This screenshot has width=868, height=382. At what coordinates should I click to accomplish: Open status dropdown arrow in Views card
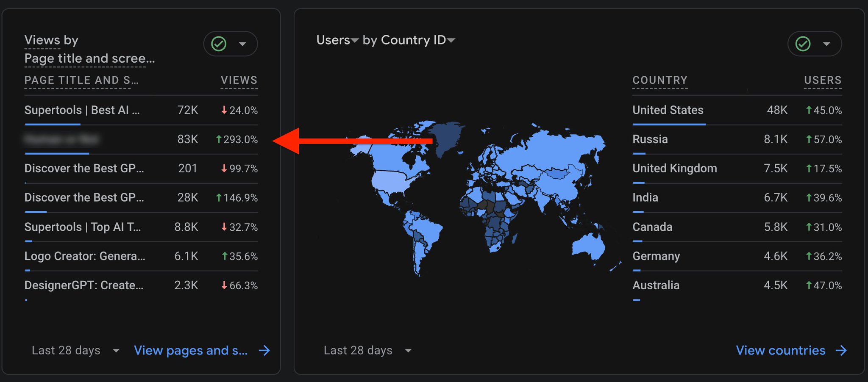click(242, 44)
